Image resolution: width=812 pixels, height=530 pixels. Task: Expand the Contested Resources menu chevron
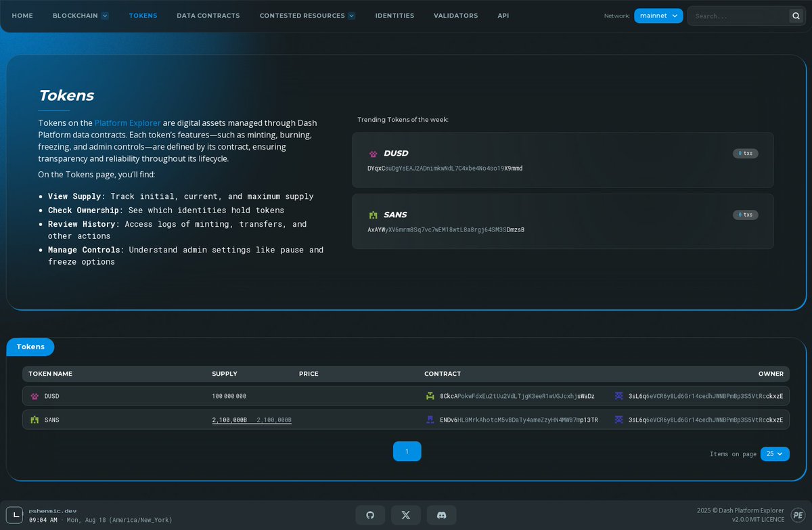click(352, 16)
